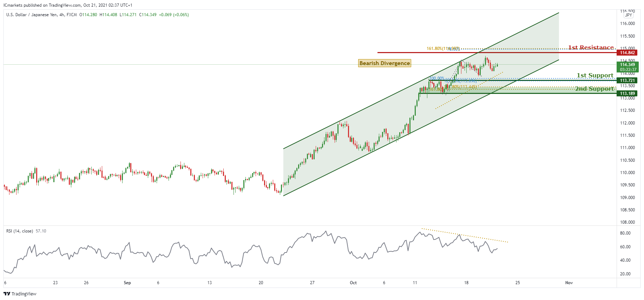Click the blue 100.00% Fibonacci level label

tap(436, 78)
